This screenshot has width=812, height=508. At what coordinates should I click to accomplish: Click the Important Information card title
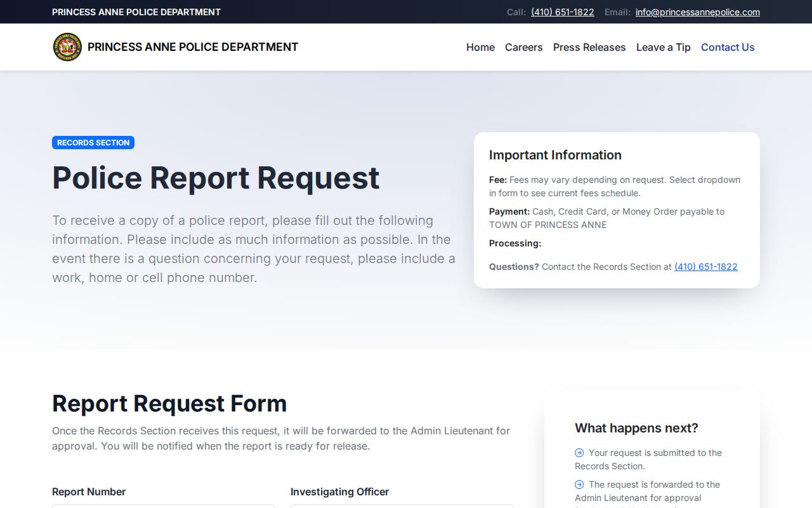point(555,155)
